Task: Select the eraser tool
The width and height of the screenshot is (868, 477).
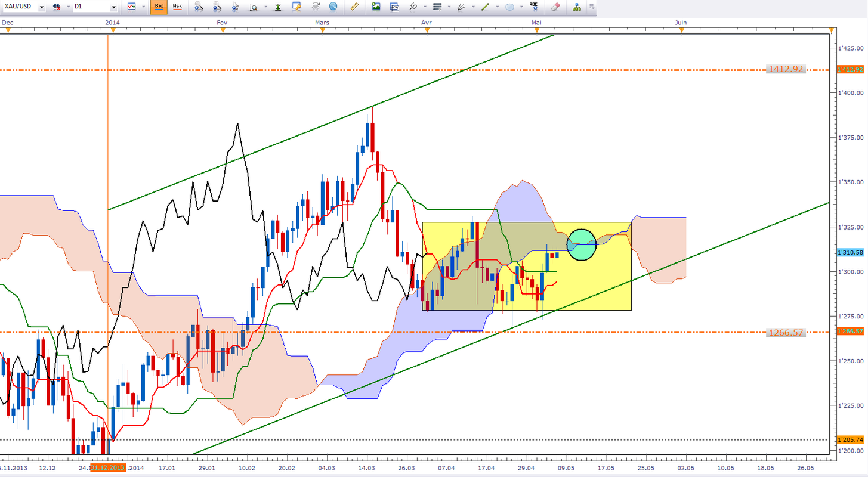Action: click(x=555, y=7)
